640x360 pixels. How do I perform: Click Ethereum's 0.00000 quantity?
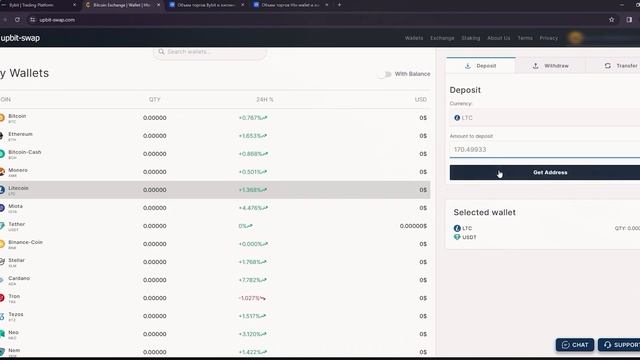pyautogui.click(x=155, y=136)
